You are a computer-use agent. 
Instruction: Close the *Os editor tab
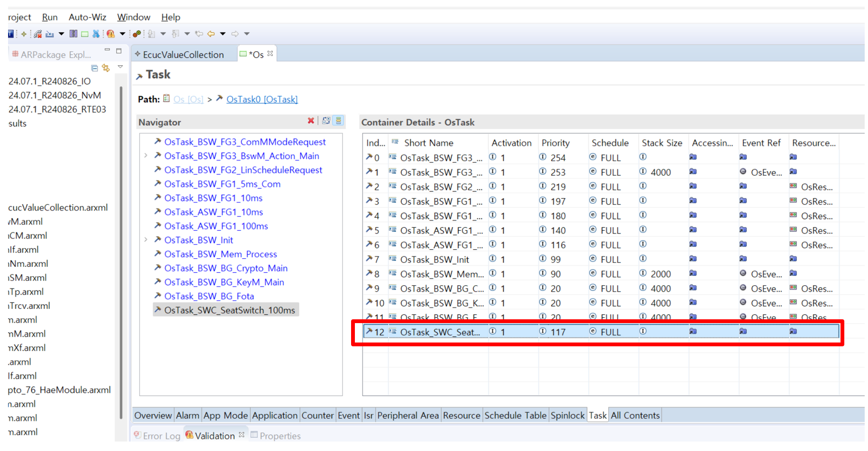tap(270, 54)
